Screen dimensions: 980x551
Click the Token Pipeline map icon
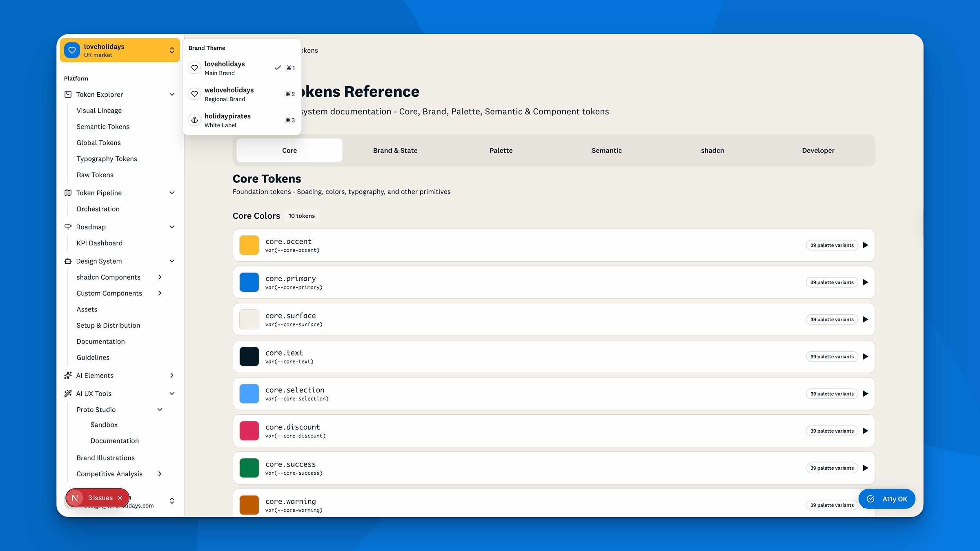point(68,193)
